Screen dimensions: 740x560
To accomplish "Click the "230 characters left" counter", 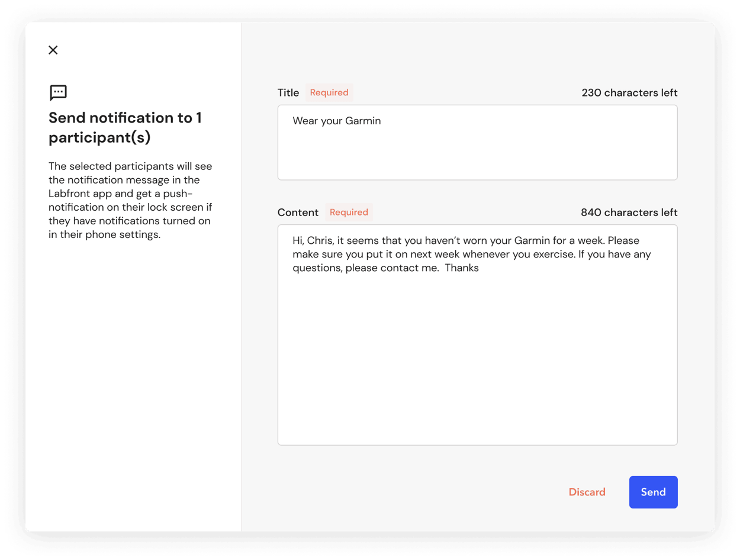I will pyautogui.click(x=629, y=93).
